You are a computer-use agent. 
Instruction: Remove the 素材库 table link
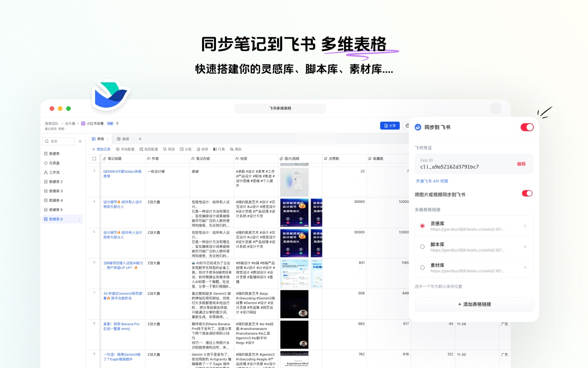click(x=525, y=267)
